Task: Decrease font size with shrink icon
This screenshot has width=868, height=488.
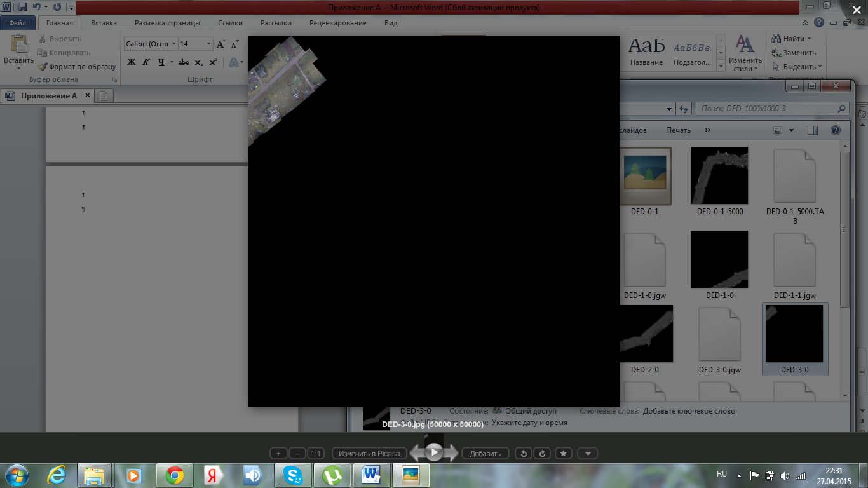Action: coord(234,44)
